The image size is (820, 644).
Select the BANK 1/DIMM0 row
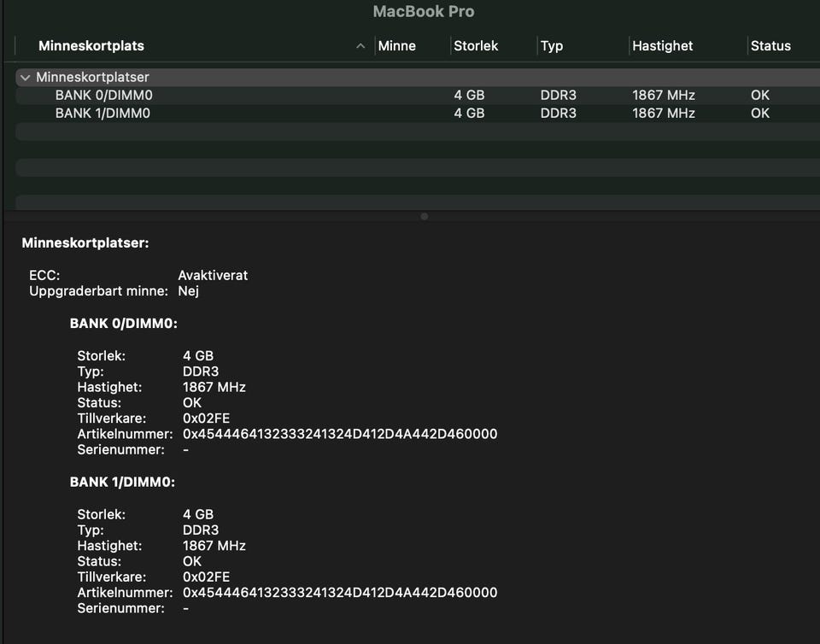[x=418, y=114]
